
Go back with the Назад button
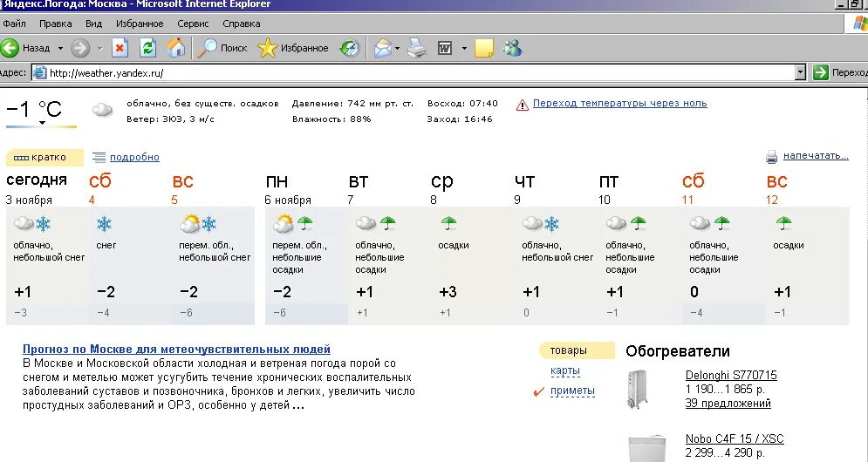pyautogui.click(x=25, y=48)
